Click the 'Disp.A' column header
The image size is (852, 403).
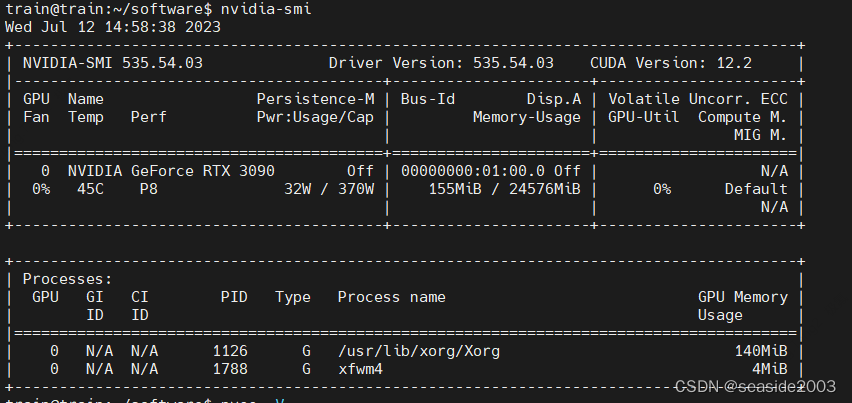(x=554, y=99)
